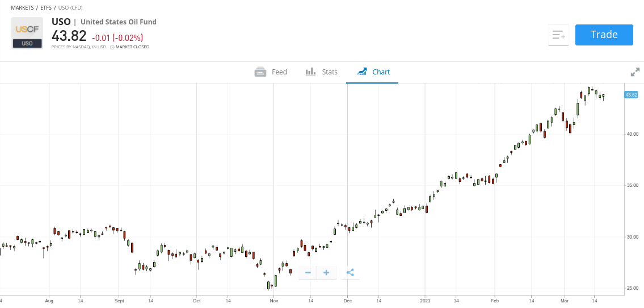Click the Oct date axis label
The image size is (644, 308).
click(x=196, y=301)
